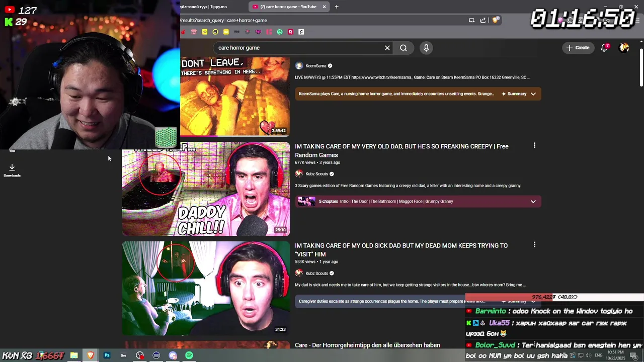Open a new browser tab
Image resolution: width=644 pixels, height=362 pixels.
point(337,7)
